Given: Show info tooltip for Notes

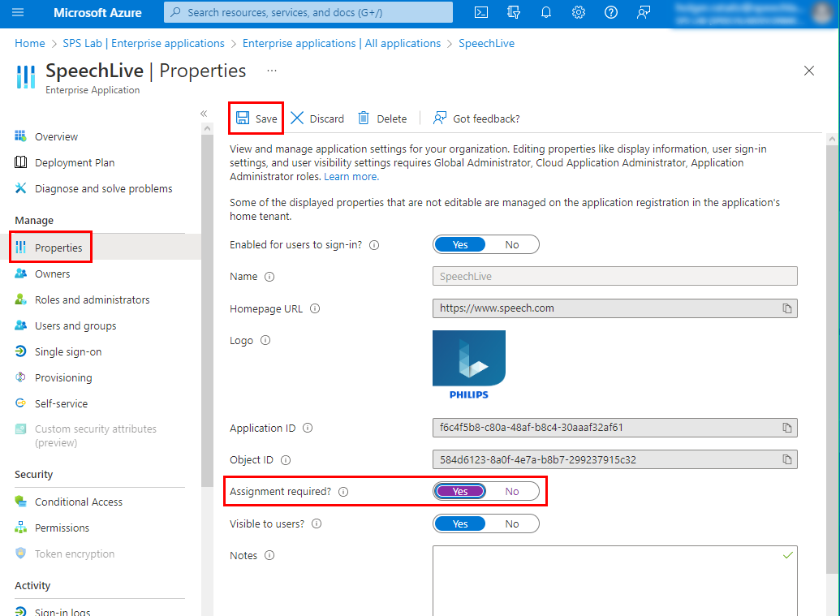Looking at the screenshot, I should 269,555.
